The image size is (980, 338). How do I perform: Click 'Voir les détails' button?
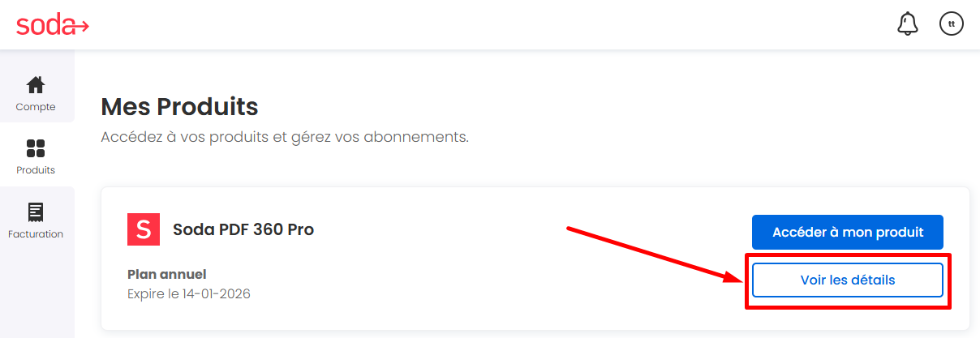click(848, 280)
